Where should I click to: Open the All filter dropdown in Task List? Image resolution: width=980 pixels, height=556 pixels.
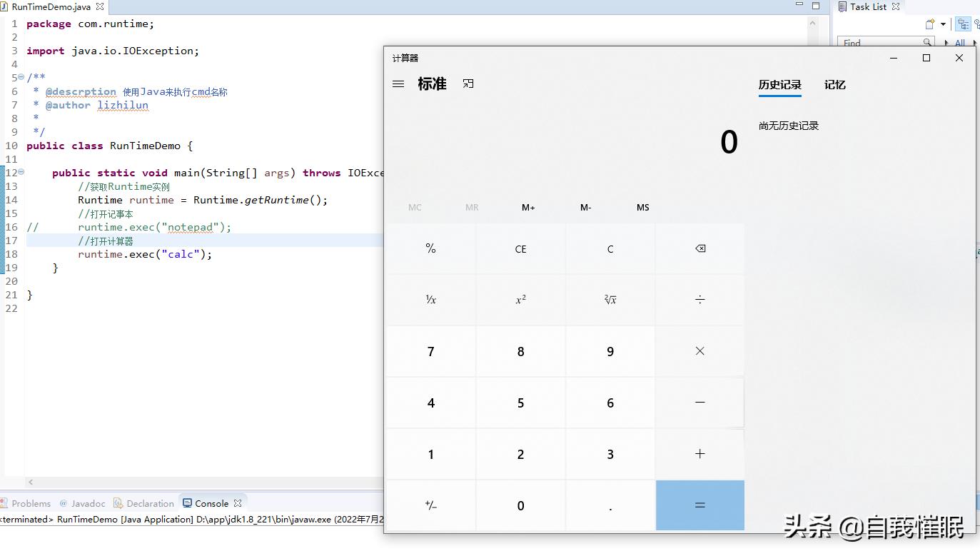[x=962, y=42]
